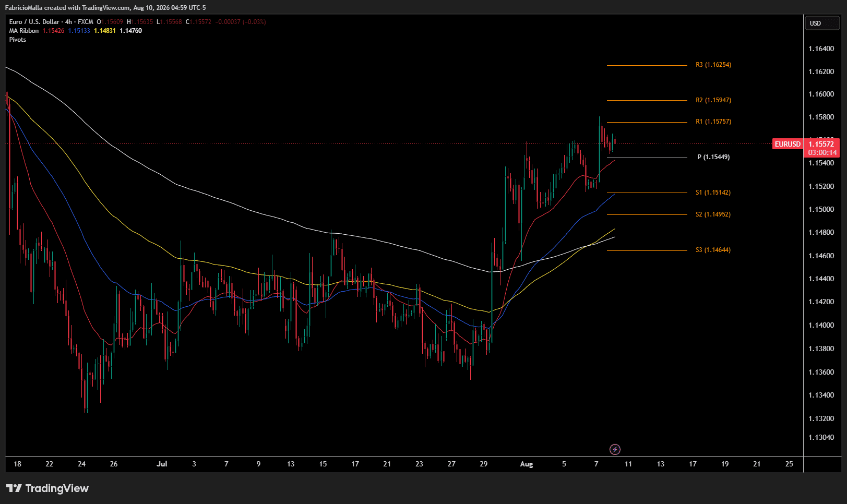Click the 1.14800 price axis label

[821, 232]
